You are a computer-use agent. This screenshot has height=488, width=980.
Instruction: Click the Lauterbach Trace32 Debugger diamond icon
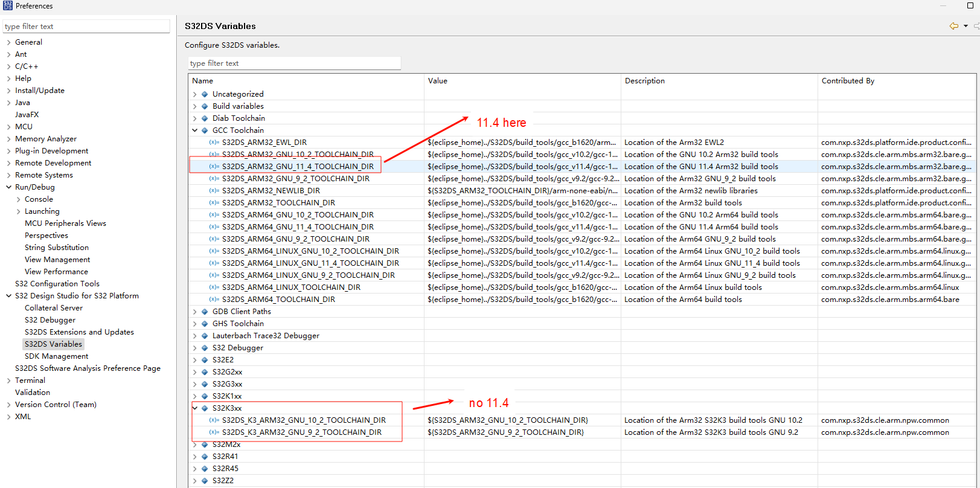[x=205, y=336]
